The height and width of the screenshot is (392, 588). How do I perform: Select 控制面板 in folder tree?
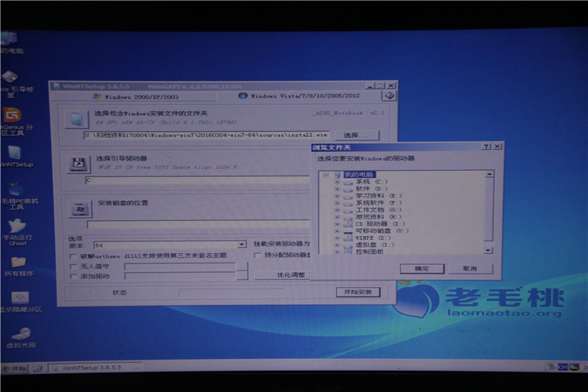(369, 252)
